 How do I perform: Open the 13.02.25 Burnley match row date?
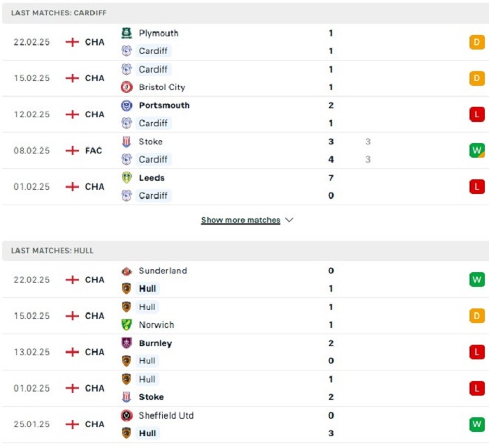(x=31, y=352)
